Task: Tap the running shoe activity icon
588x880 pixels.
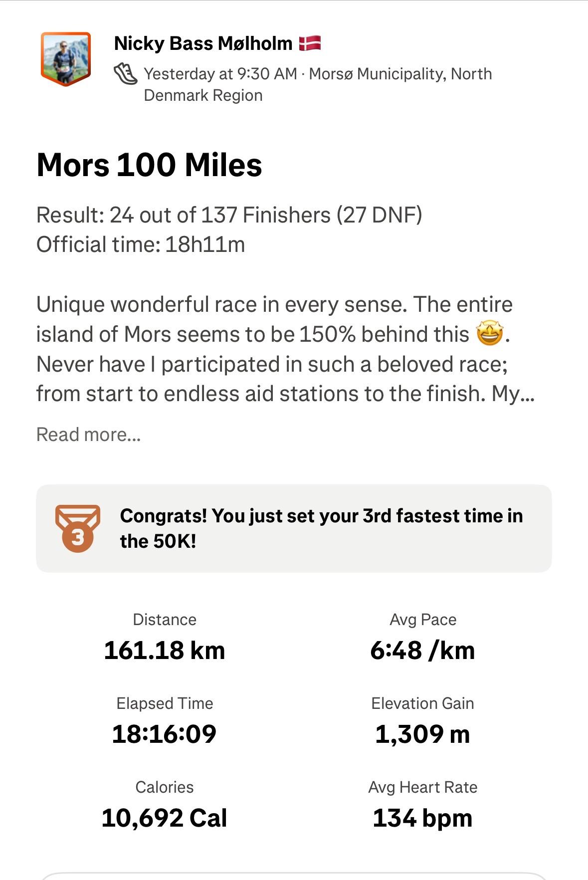Action: coord(125,74)
